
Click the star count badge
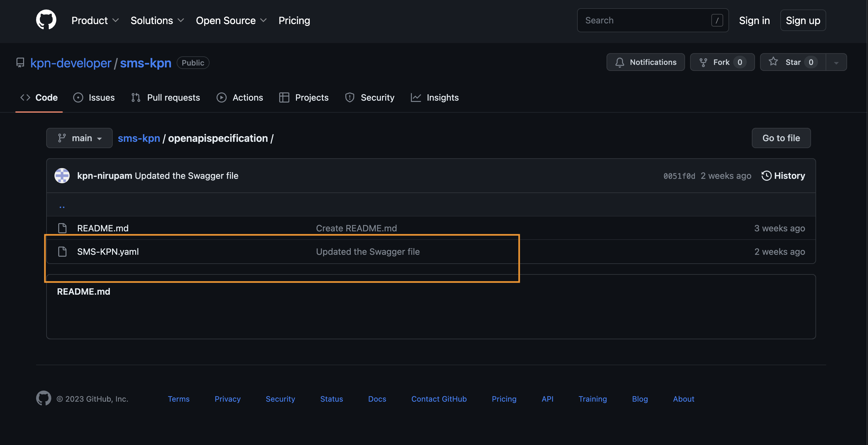[811, 62]
